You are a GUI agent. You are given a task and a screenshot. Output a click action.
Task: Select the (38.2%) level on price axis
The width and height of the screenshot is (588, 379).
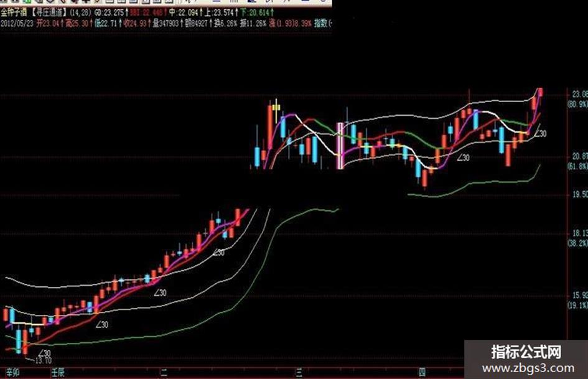[x=578, y=243]
